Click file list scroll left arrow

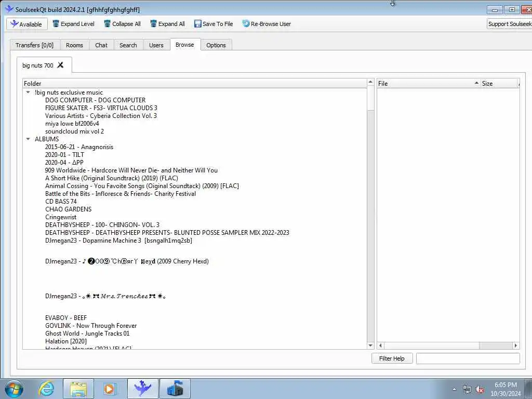point(380,345)
